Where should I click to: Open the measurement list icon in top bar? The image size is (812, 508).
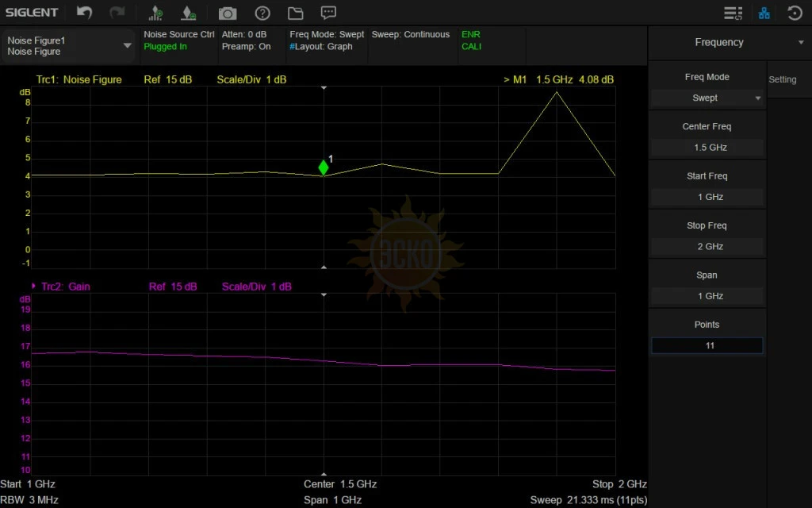(x=733, y=13)
